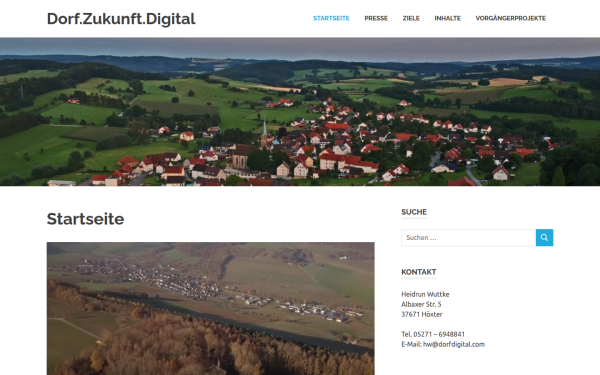This screenshot has height=375, width=600.
Task: Click the Dorf.Zukunft.Digital site title
Action: point(121,19)
